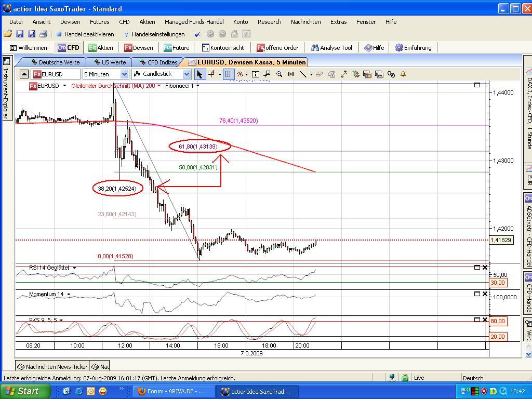Image resolution: width=532 pixels, height=399 pixels.
Task: Open the Devisen menu
Action: (x=70, y=22)
